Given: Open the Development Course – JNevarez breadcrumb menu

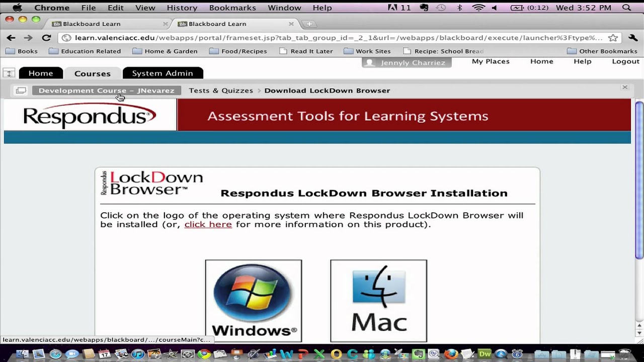Looking at the screenshot, I should [106, 90].
